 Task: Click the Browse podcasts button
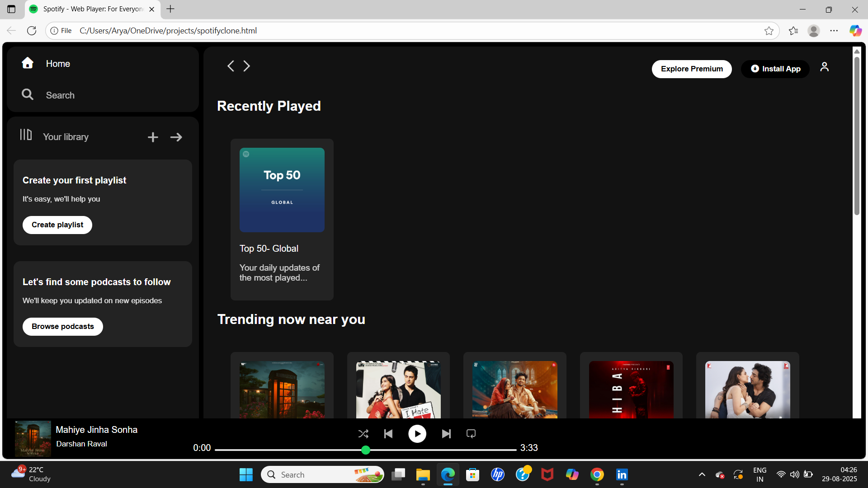pos(62,326)
